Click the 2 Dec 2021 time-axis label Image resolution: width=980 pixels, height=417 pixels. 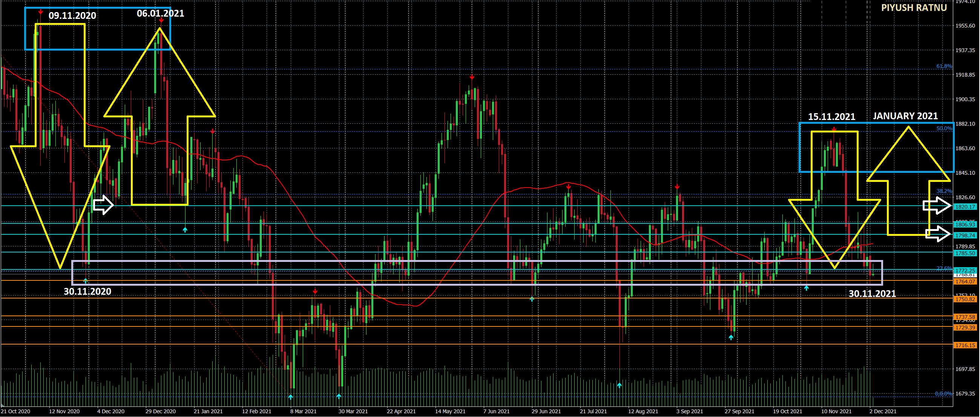883,411
